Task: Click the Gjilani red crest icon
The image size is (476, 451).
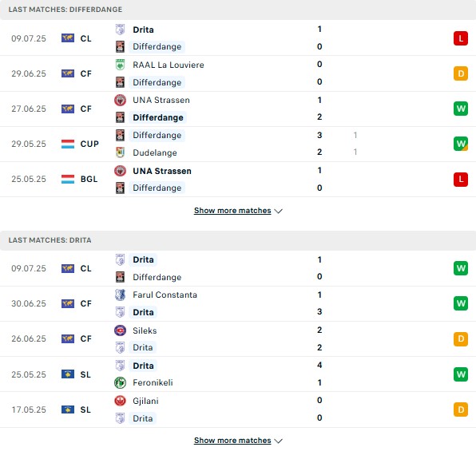Action: (121, 401)
